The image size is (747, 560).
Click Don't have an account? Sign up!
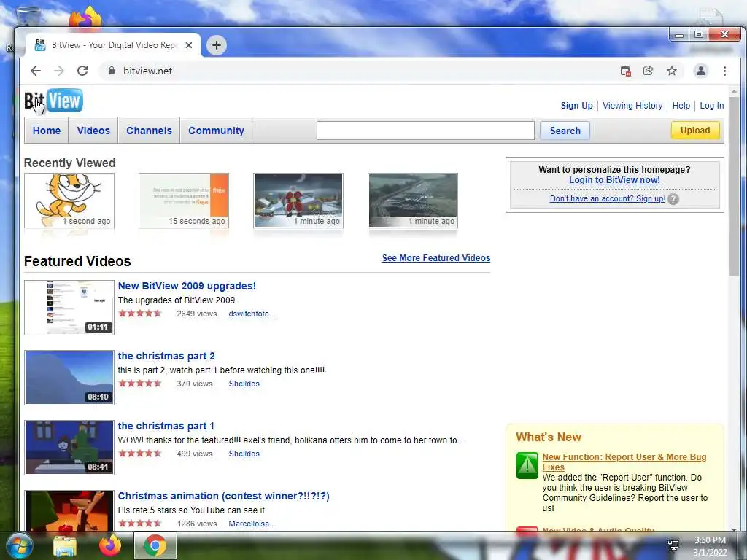[x=608, y=198]
